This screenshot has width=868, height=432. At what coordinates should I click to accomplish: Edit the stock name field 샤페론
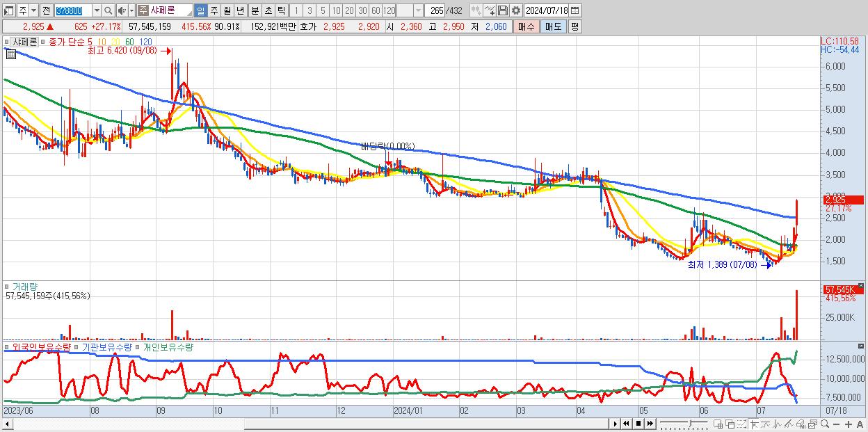171,10
